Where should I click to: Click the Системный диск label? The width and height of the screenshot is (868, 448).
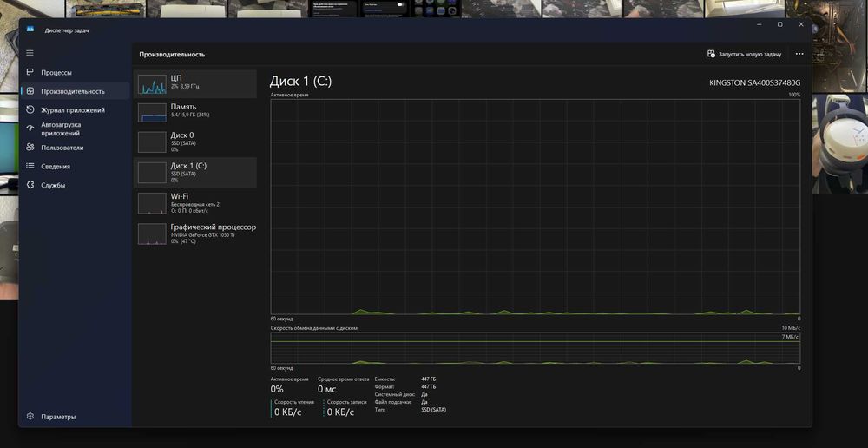point(394,394)
